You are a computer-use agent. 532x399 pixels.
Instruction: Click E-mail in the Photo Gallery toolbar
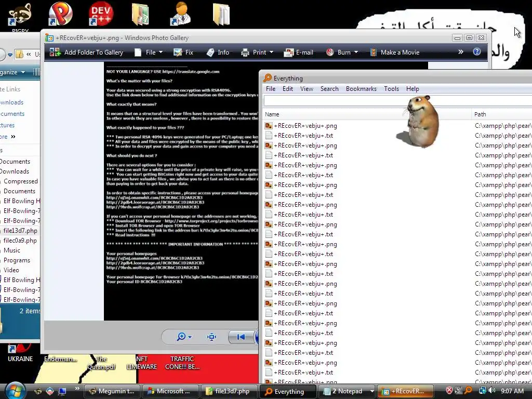(x=299, y=52)
